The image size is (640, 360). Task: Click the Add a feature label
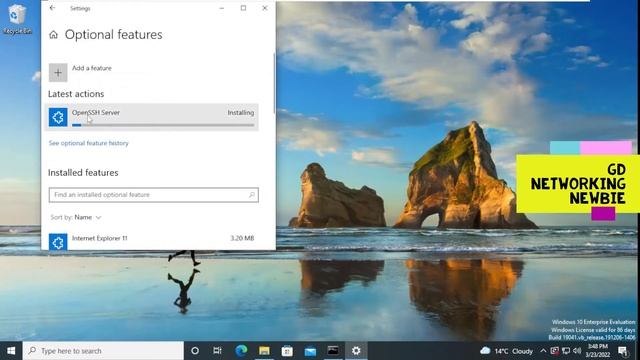92,68
